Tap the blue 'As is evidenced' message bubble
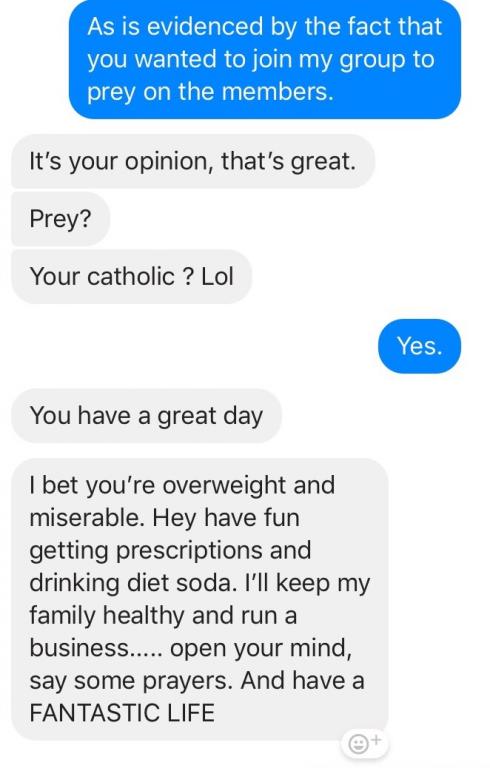Image resolution: width=490 pixels, height=768 pixels. coord(265,59)
